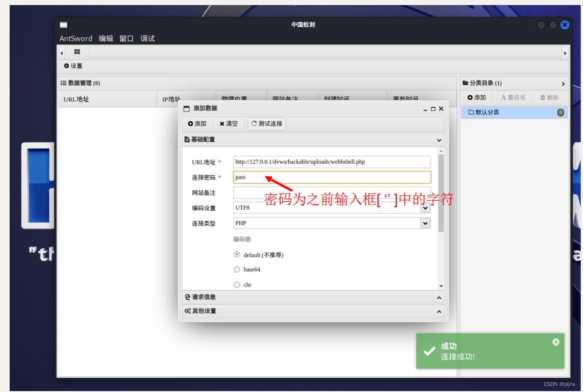Screen dimensions: 583x392
Task: Minimize the 添加数据 dialog
Action: point(426,109)
